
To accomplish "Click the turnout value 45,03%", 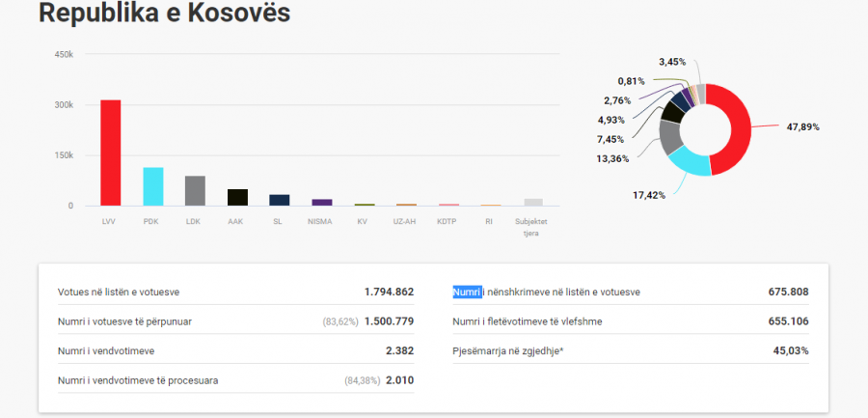I will 791,350.
